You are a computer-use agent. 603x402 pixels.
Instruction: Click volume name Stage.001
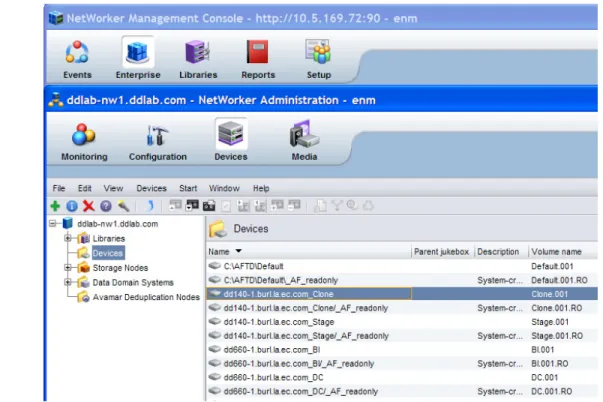(x=550, y=322)
